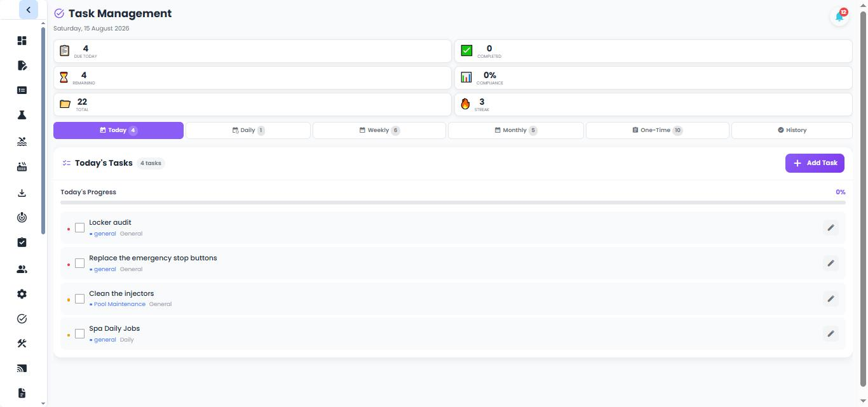This screenshot has height=407, width=868.
Task: Mark Replace the emergency stop buttons complete
Action: click(x=79, y=263)
